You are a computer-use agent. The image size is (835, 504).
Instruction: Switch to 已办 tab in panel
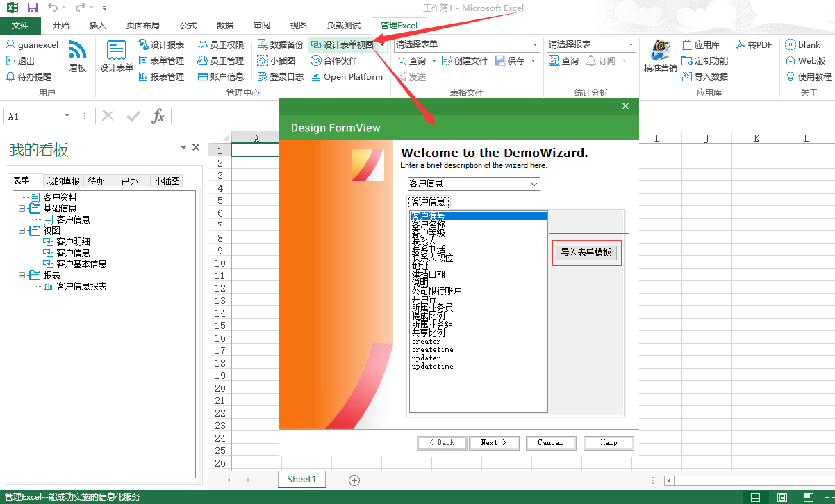tap(130, 181)
